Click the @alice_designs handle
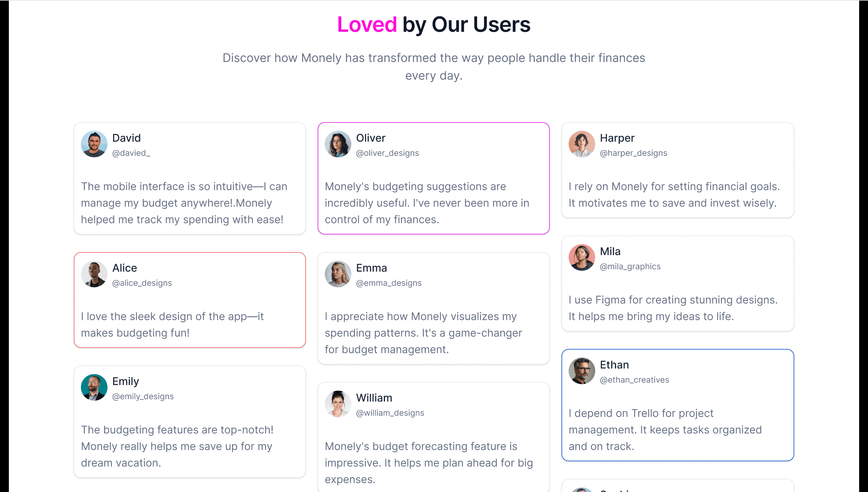 tap(142, 283)
